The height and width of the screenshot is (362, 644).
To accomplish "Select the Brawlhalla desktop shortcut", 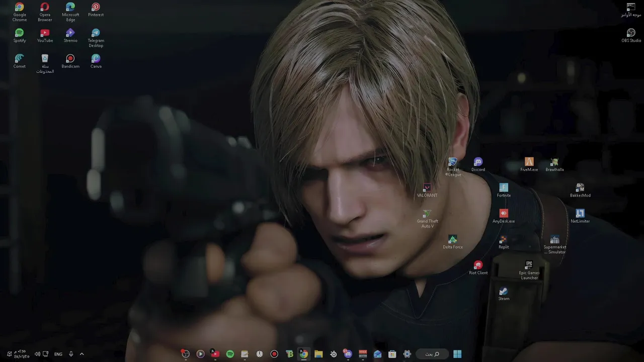I will tap(554, 164).
